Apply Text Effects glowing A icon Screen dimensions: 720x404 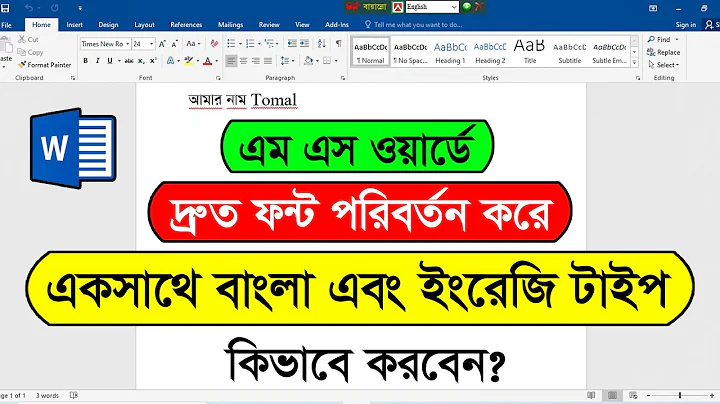171,61
